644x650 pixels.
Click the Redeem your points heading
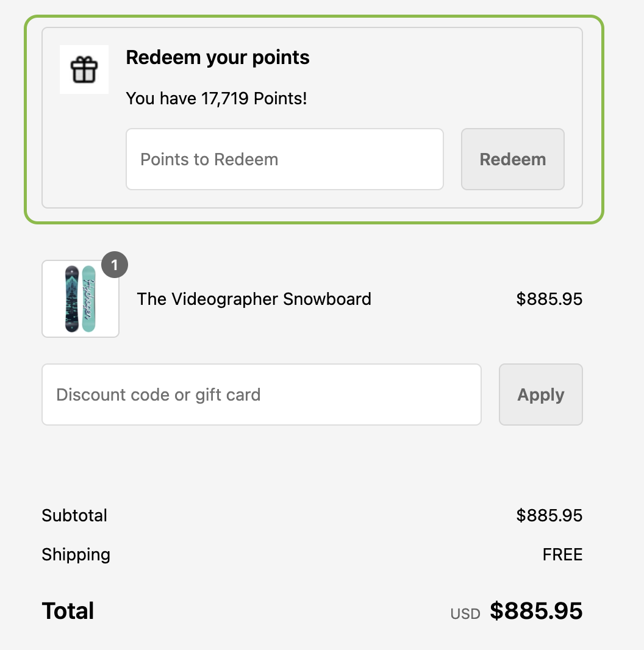[218, 57]
